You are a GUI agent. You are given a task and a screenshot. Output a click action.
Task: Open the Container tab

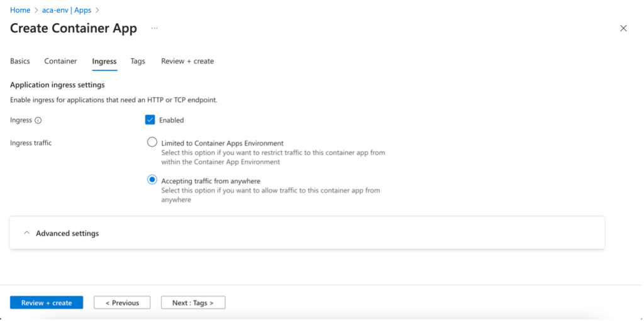60,61
